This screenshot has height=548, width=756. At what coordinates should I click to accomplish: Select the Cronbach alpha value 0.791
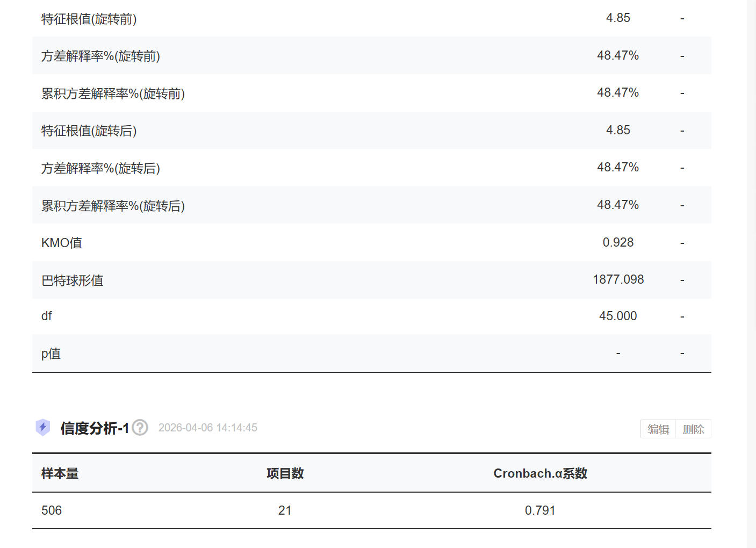(540, 510)
